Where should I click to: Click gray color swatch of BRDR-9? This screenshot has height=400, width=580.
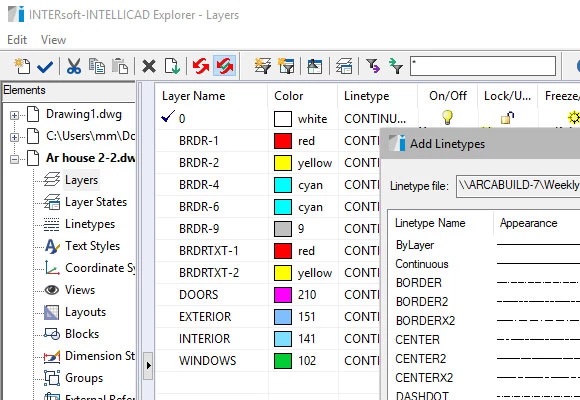tap(283, 229)
